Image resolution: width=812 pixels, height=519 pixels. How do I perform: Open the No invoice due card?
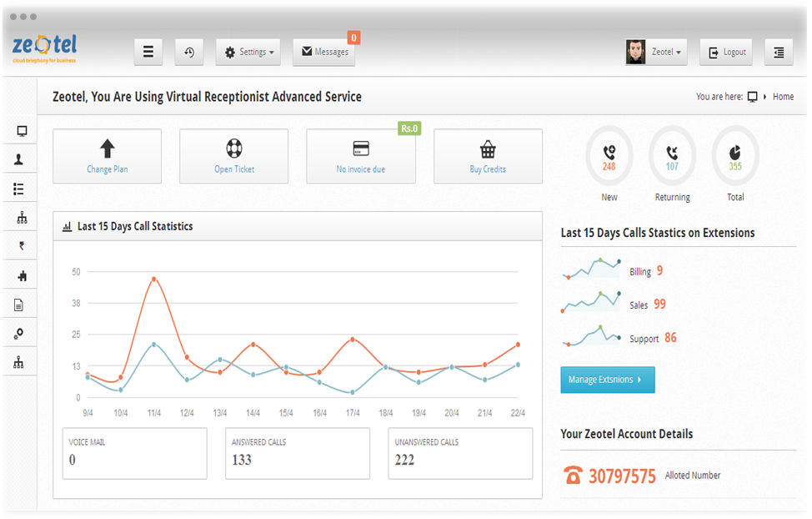pos(361,156)
